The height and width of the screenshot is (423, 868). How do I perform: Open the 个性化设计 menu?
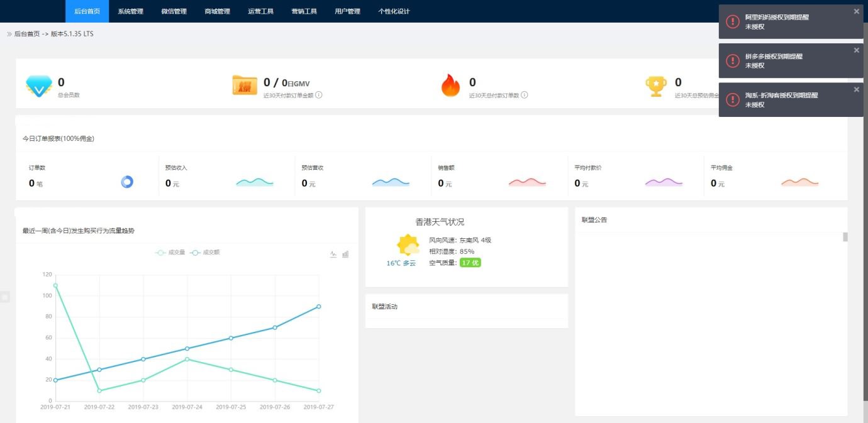(394, 11)
